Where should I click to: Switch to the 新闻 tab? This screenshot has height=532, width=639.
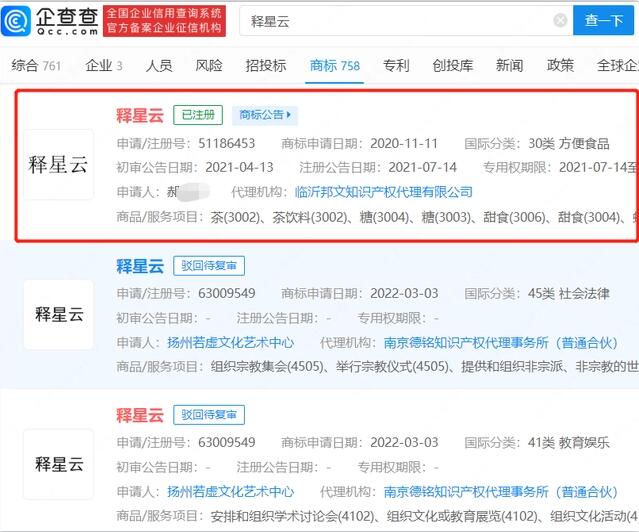509,65
